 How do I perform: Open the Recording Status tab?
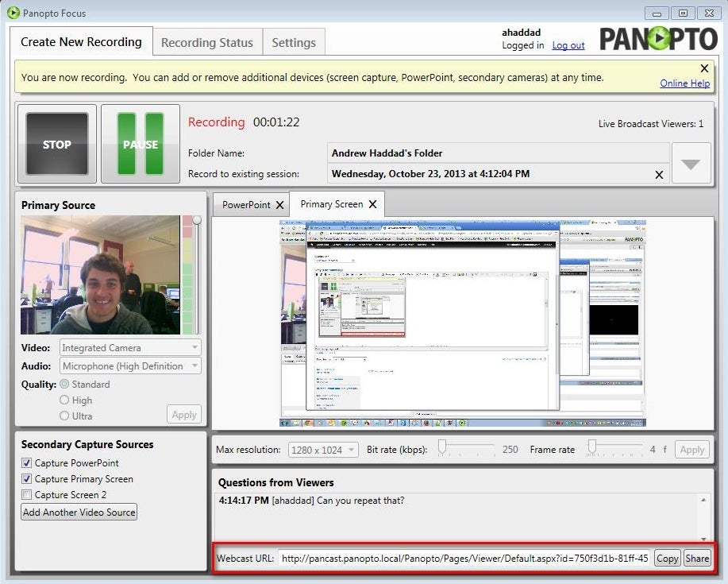point(207,43)
